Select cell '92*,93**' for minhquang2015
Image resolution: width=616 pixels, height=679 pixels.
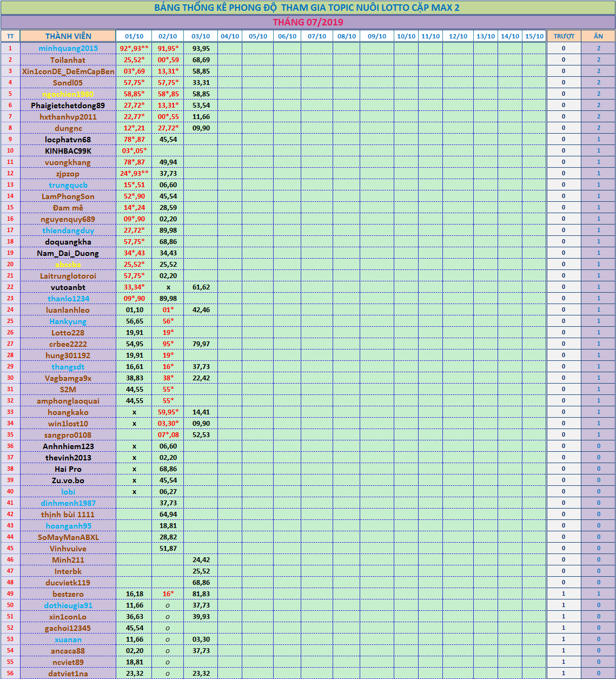pyautogui.click(x=134, y=48)
